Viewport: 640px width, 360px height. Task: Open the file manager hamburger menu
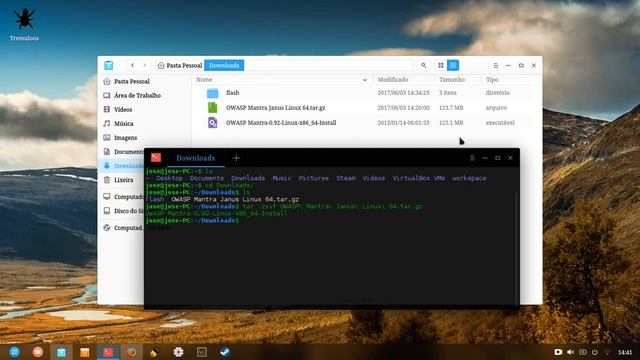(x=496, y=65)
